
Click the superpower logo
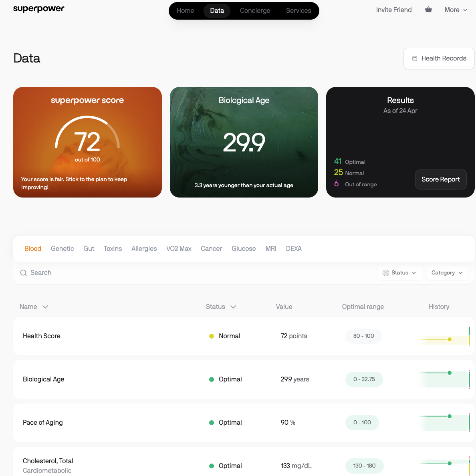(x=39, y=9)
